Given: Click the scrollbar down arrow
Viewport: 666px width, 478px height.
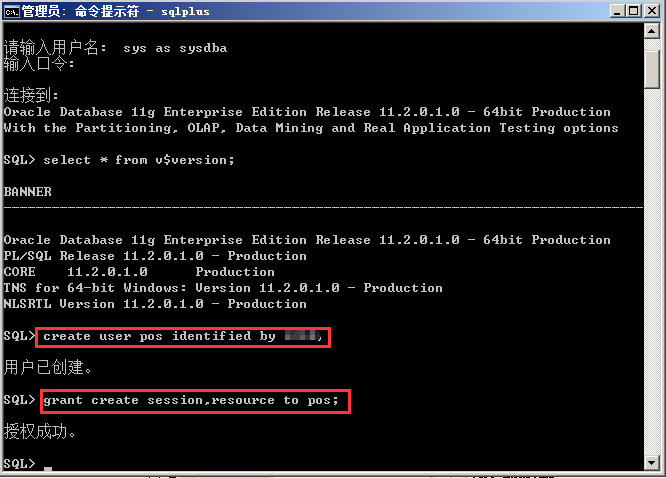Looking at the screenshot, I should tap(652, 464).
